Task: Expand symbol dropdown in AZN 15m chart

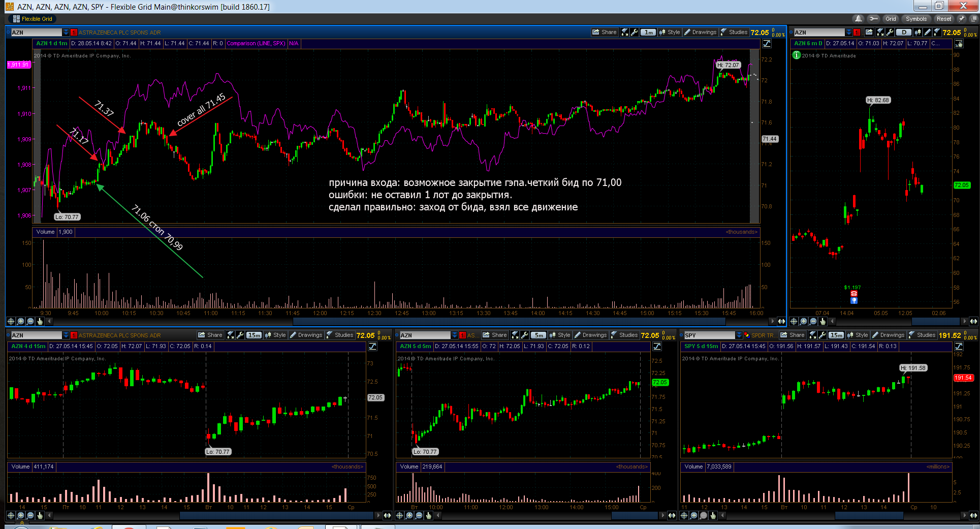Action: (x=66, y=335)
